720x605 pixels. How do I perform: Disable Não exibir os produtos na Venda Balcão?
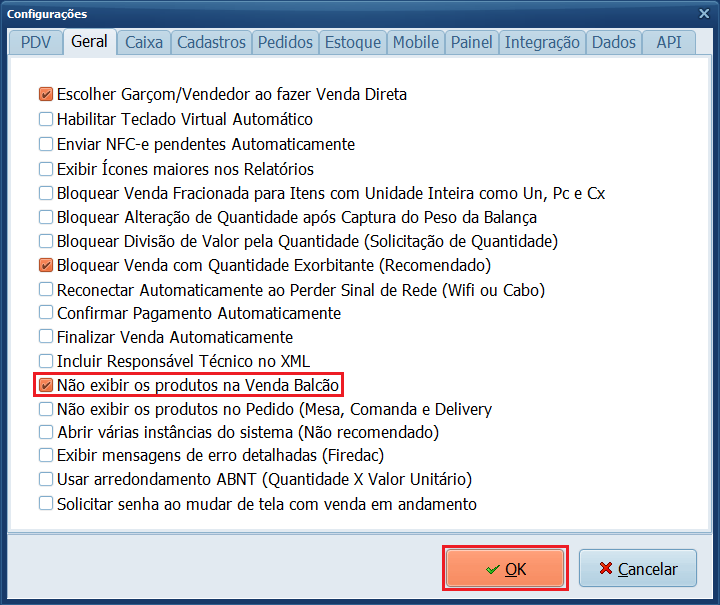coord(46,385)
